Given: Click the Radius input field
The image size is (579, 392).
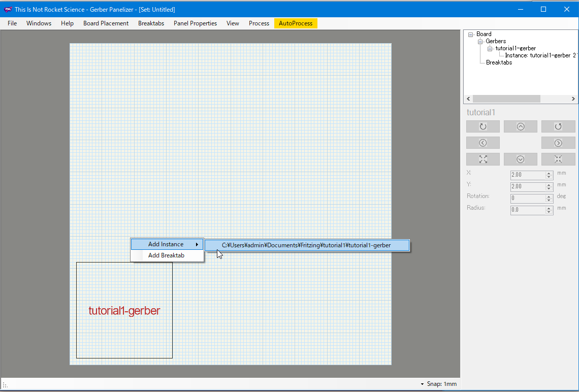Looking at the screenshot, I should point(528,210).
